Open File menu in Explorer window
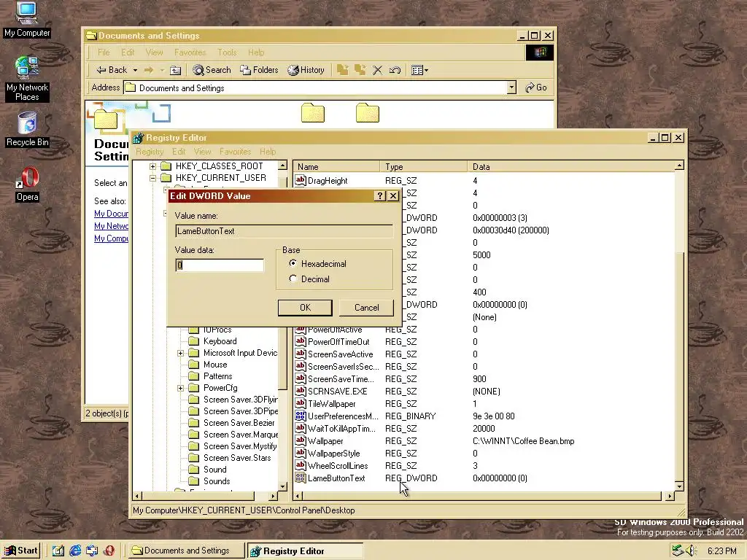 (x=104, y=52)
